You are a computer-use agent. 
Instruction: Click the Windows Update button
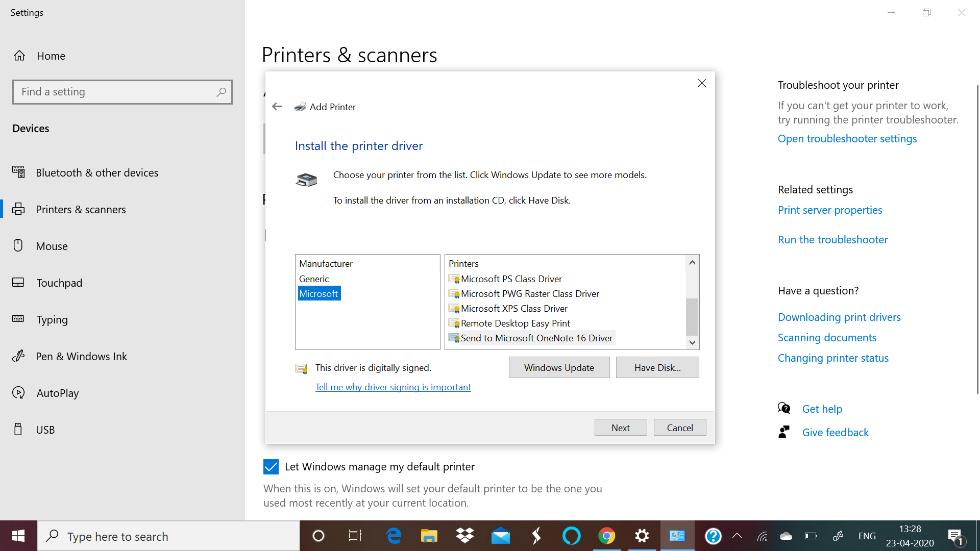point(559,367)
